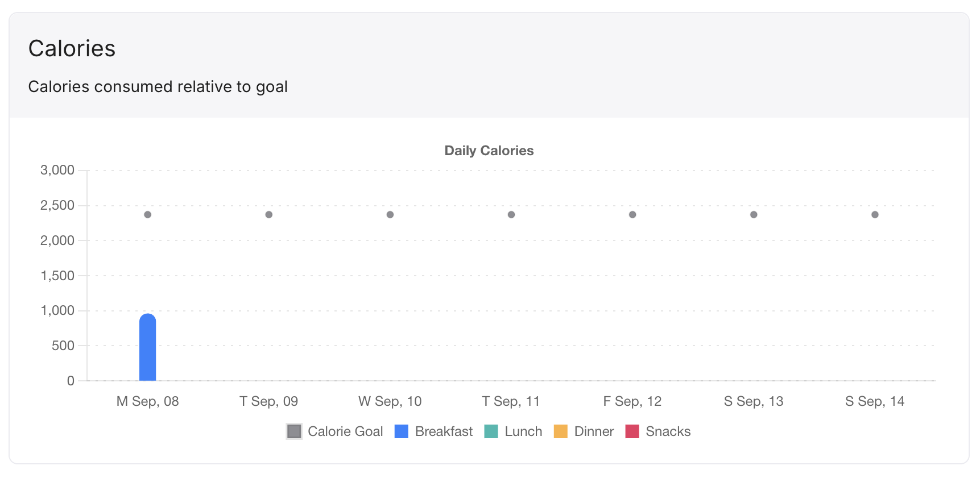The width and height of the screenshot is (980, 478).
Task: Click the calorie goal dot above S Sep, 13
Action: point(754,215)
